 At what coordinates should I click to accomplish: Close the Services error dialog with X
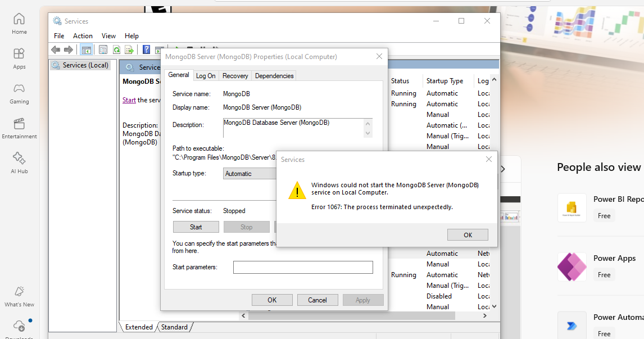(x=489, y=159)
